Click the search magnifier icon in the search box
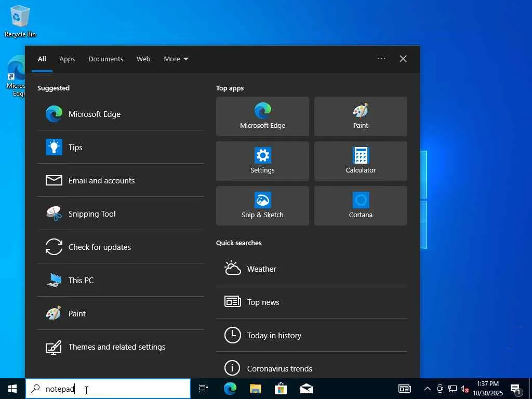532x399 pixels. (35, 389)
